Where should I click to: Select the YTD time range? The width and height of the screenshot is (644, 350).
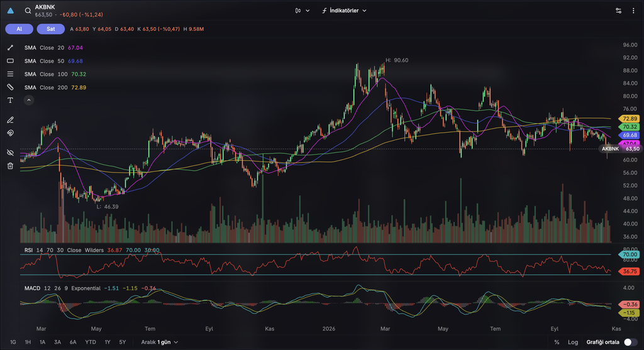(91, 342)
